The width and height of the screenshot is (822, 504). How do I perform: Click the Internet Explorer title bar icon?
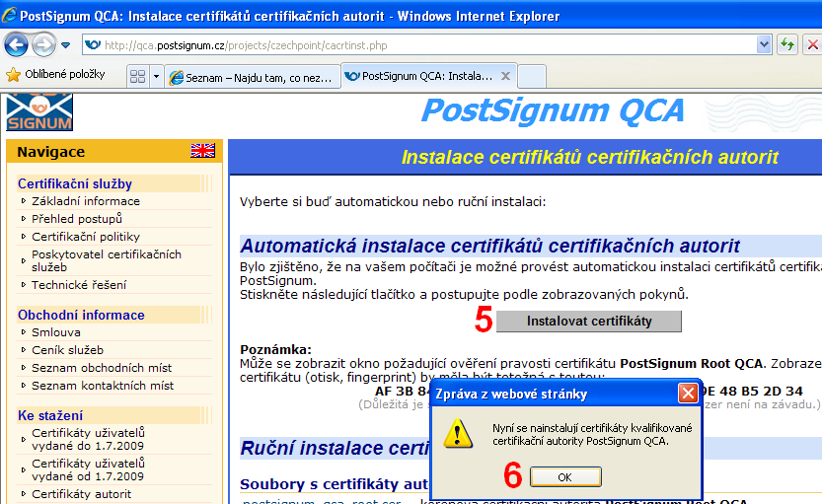pyautogui.click(x=9, y=15)
